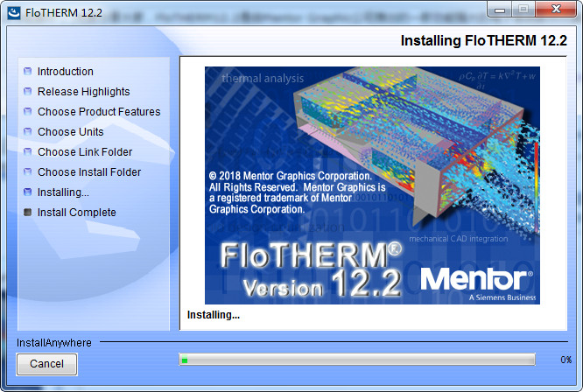Click the Installing FloTHERM 12.2 heading
583x392 pixels.
pos(484,40)
